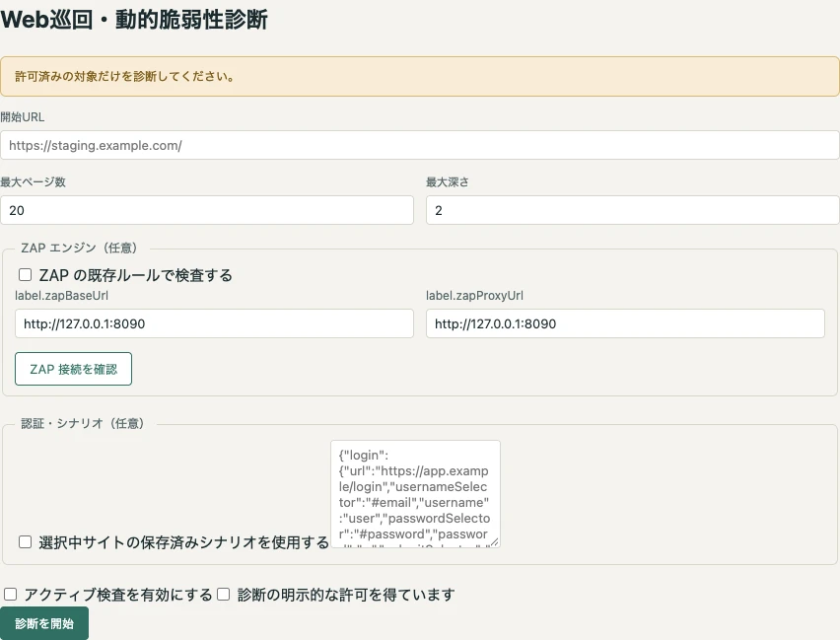The height and width of the screenshot is (640, 840).
Task: Click the 開始URL label
Action: tap(23, 116)
